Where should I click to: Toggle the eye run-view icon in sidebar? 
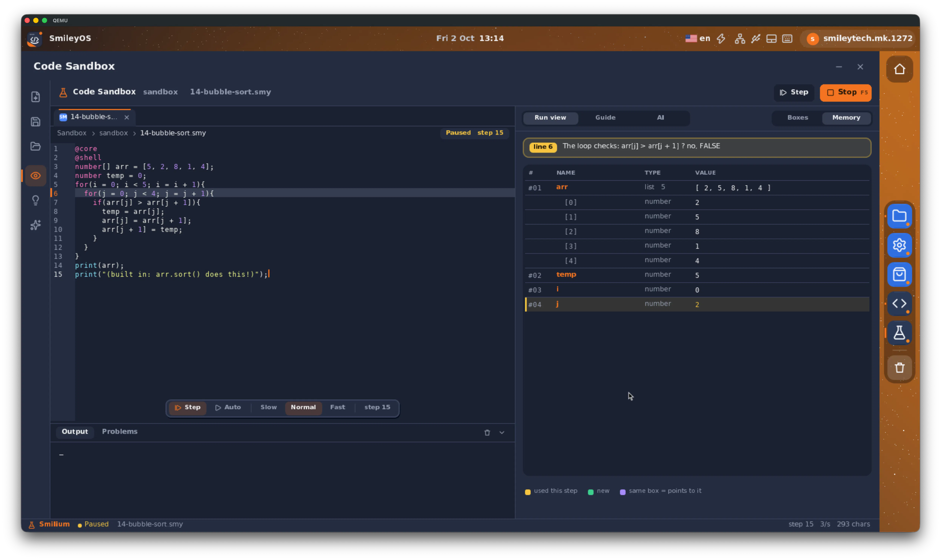click(35, 175)
